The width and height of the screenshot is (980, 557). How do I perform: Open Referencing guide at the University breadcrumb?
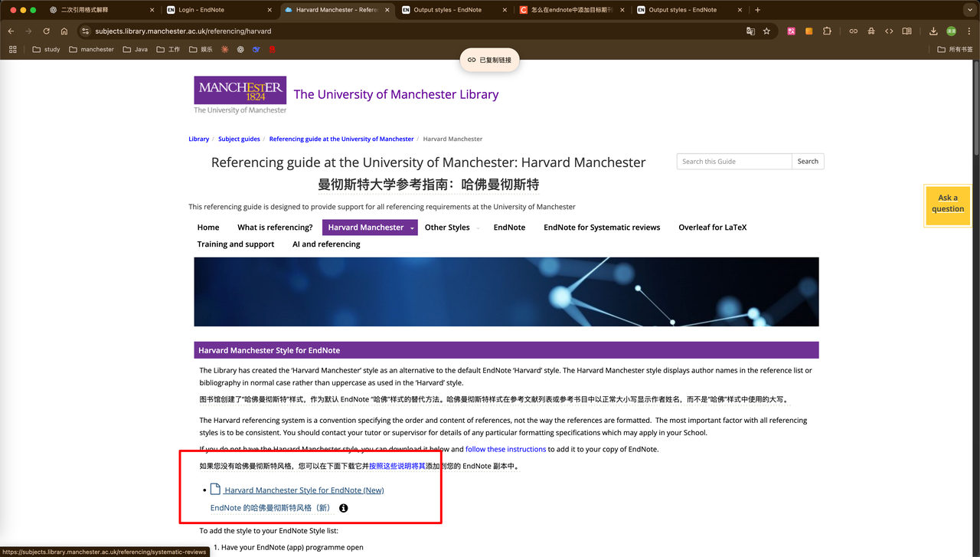[341, 139]
